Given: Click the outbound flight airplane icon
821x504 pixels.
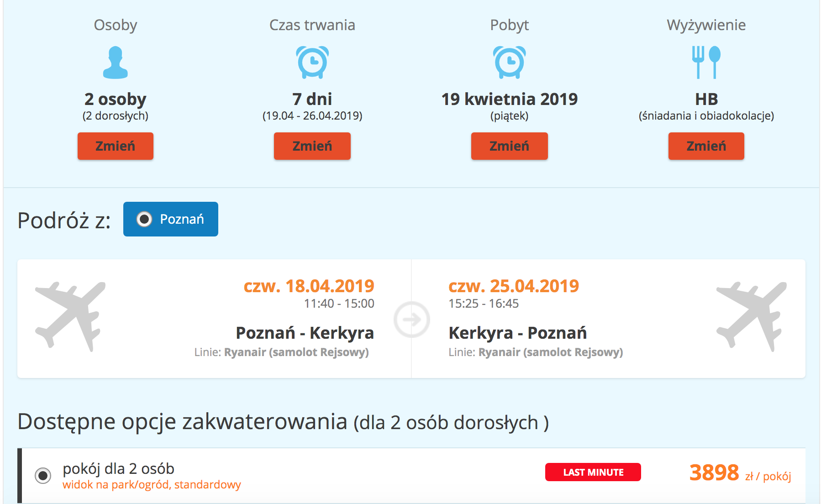Looking at the screenshot, I should click(x=70, y=317).
